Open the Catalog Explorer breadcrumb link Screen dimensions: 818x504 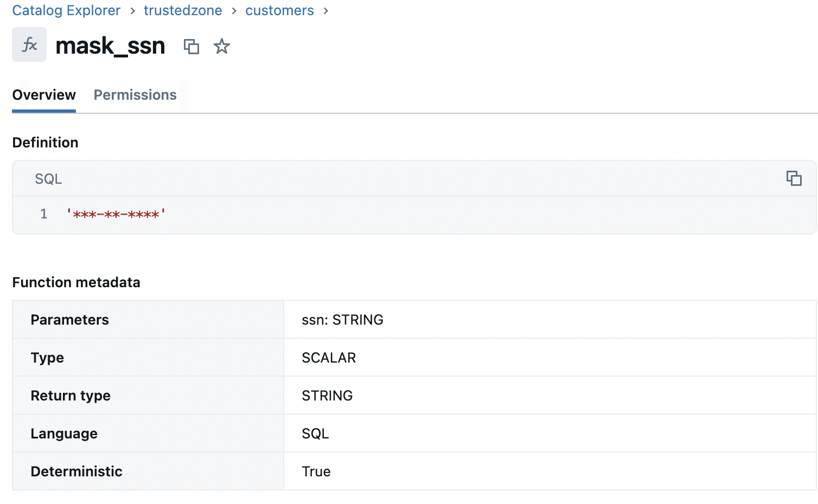(x=66, y=10)
